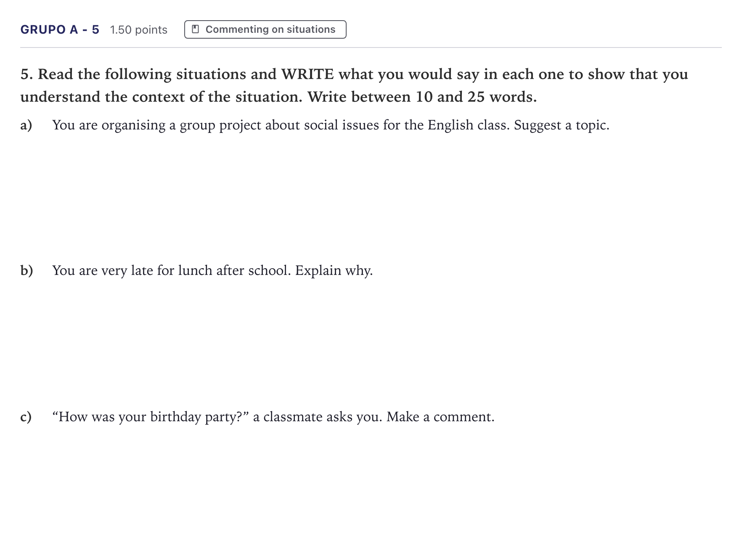
Task: Click the bookmark icon in Commenting on situations tag
Action: coord(195,29)
